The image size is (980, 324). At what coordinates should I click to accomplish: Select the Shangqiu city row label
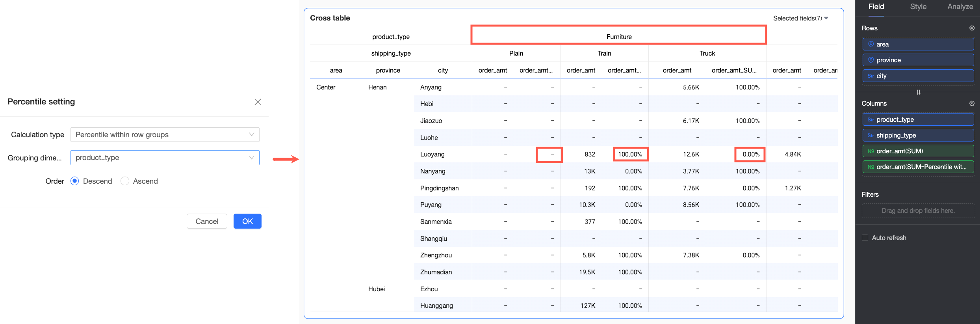[x=434, y=239]
